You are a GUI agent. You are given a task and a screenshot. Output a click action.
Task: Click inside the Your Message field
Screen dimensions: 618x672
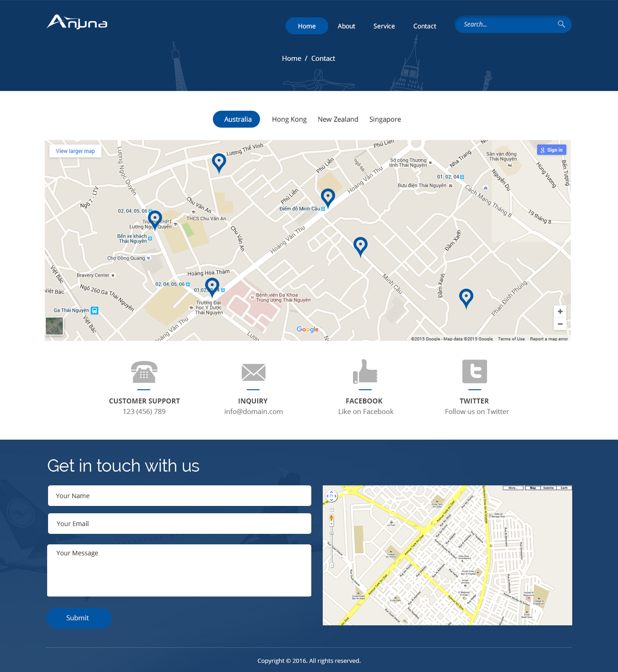coord(179,570)
